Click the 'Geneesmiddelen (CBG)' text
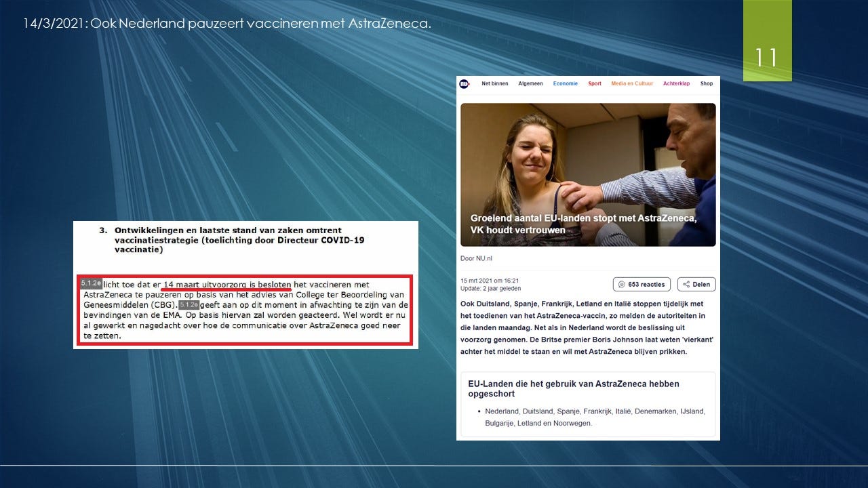 coord(130,305)
